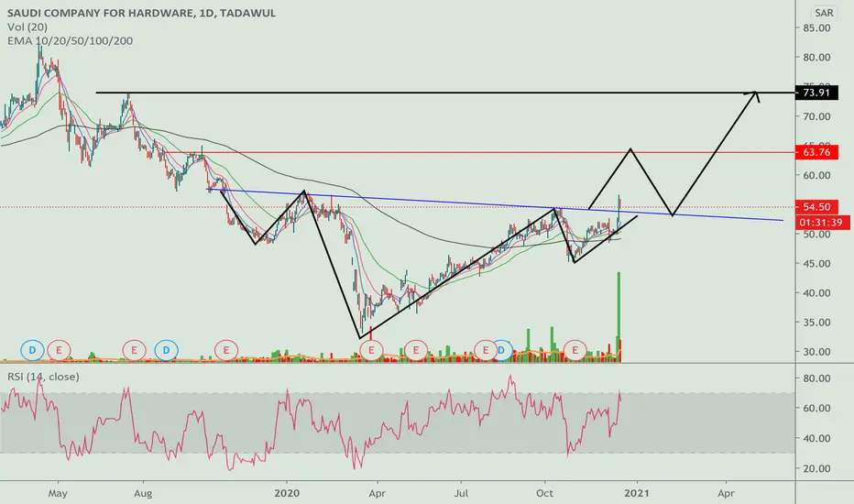Click the 63.76 red price label
Image resolution: width=854 pixels, height=504 pixels.
(x=816, y=152)
